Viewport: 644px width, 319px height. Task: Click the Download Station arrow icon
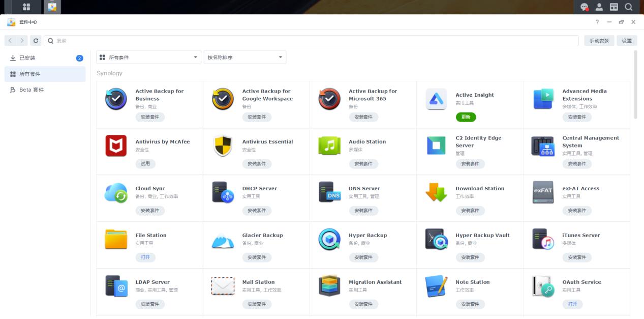(x=436, y=192)
